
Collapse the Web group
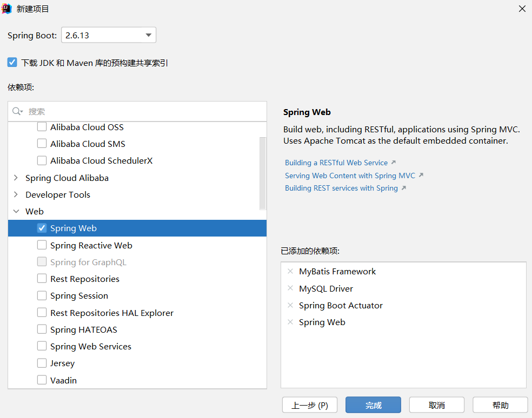pos(16,211)
